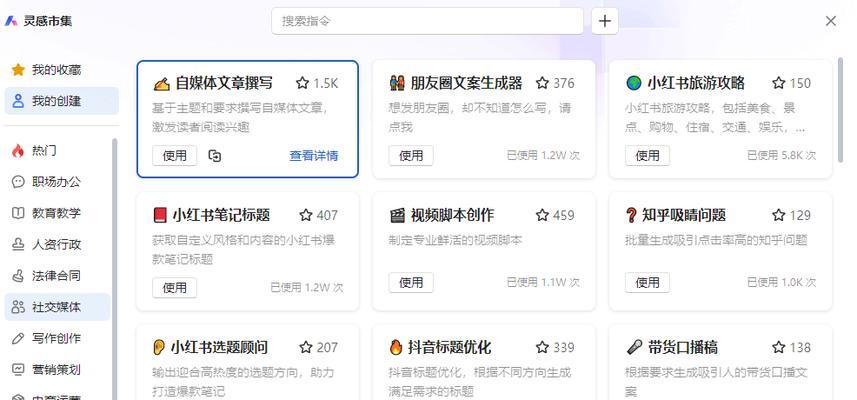Click 使用 on 自媒体文章撰写 card

[174, 156]
